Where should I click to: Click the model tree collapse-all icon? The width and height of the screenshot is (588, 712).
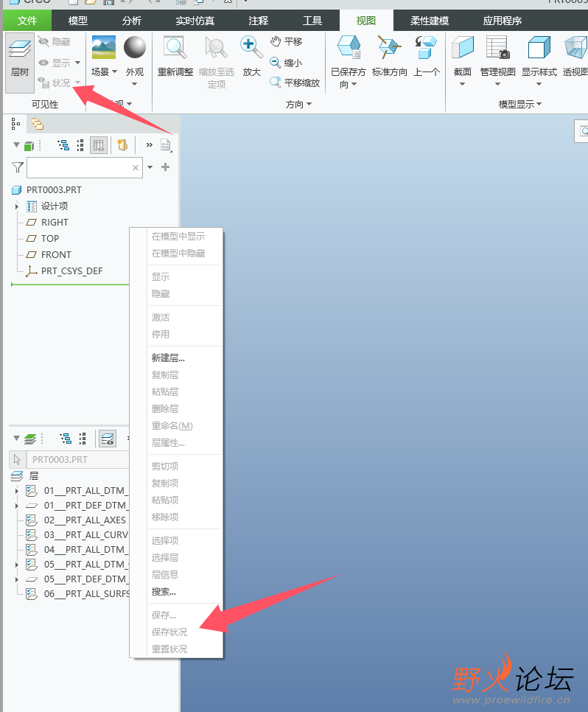[x=80, y=145]
